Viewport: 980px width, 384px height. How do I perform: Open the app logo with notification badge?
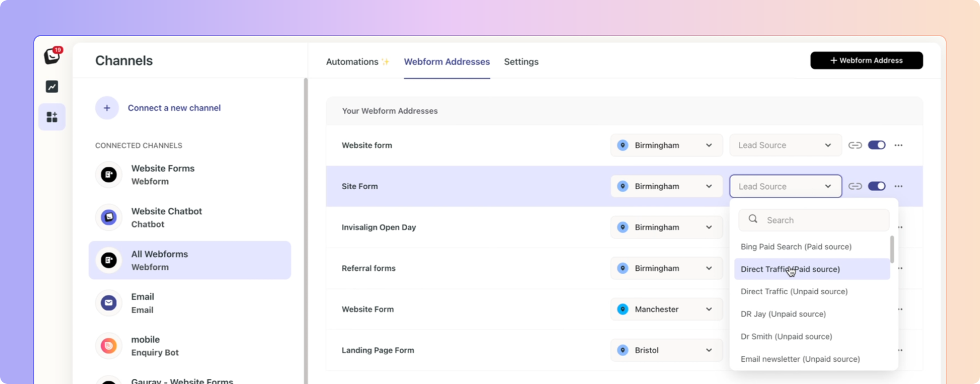[x=53, y=55]
